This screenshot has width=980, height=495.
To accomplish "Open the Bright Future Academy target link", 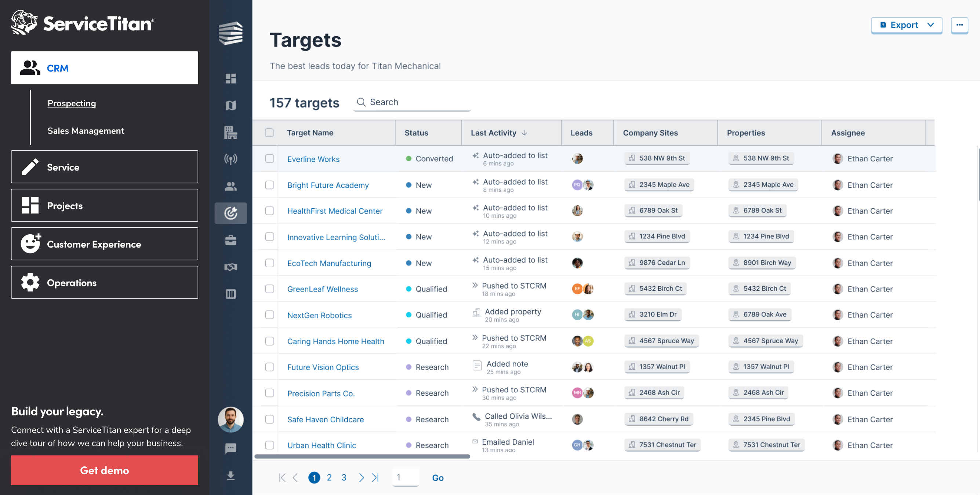I will tap(327, 185).
